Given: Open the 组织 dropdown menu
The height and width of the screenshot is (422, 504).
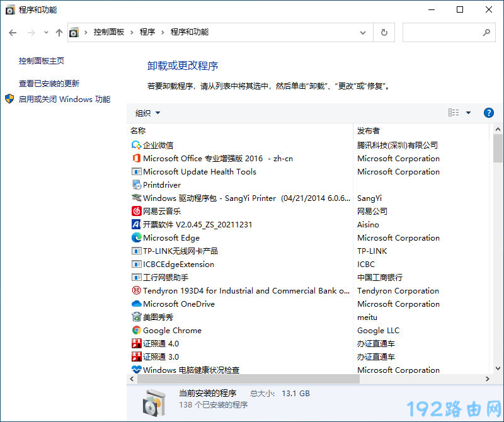Looking at the screenshot, I should [x=148, y=113].
